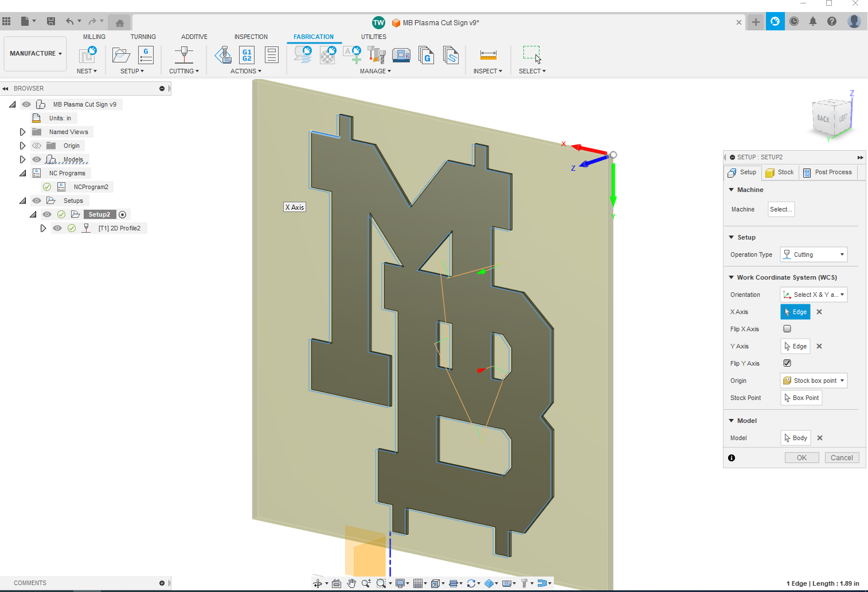Click the New Setup folder icon
This screenshot has width=868, height=592.
point(121,55)
